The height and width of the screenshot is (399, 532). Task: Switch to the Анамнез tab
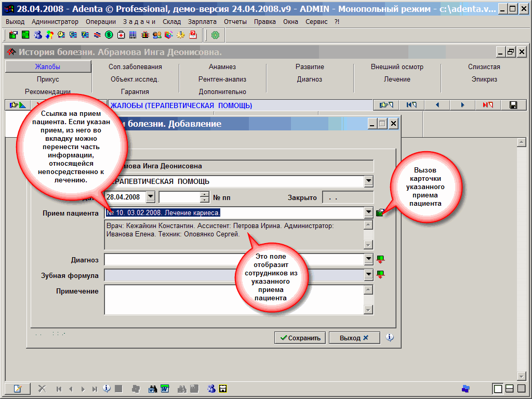point(222,67)
